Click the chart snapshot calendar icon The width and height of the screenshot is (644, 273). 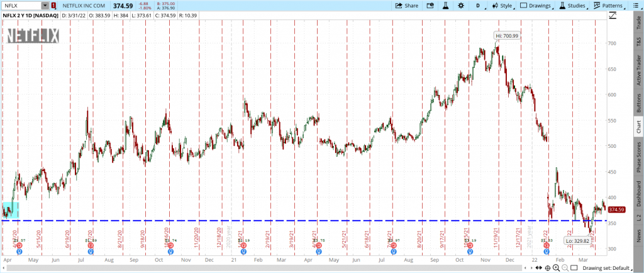(x=430, y=6)
